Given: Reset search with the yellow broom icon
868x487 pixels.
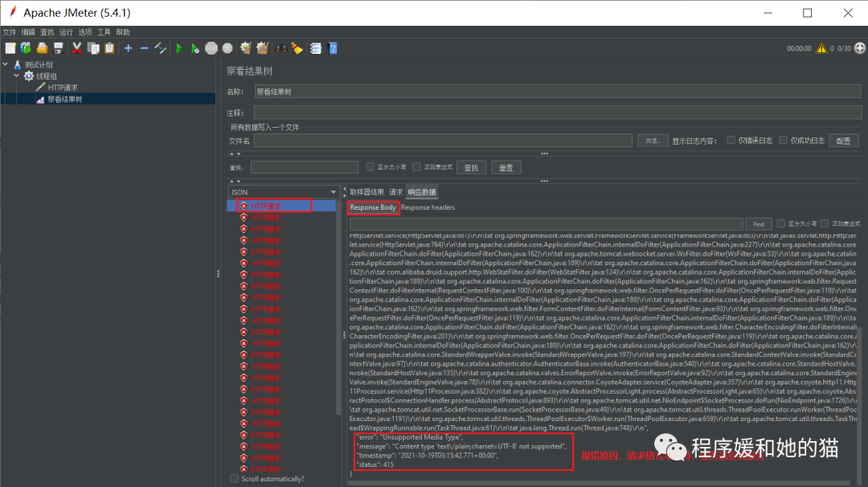Looking at the screenshot, I should (x=297, y=48).
